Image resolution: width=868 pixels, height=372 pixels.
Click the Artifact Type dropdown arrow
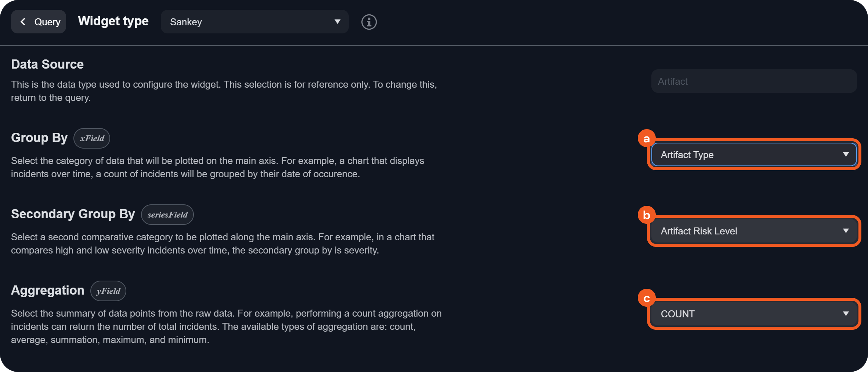pyautogui.click(x=846, y=155)
